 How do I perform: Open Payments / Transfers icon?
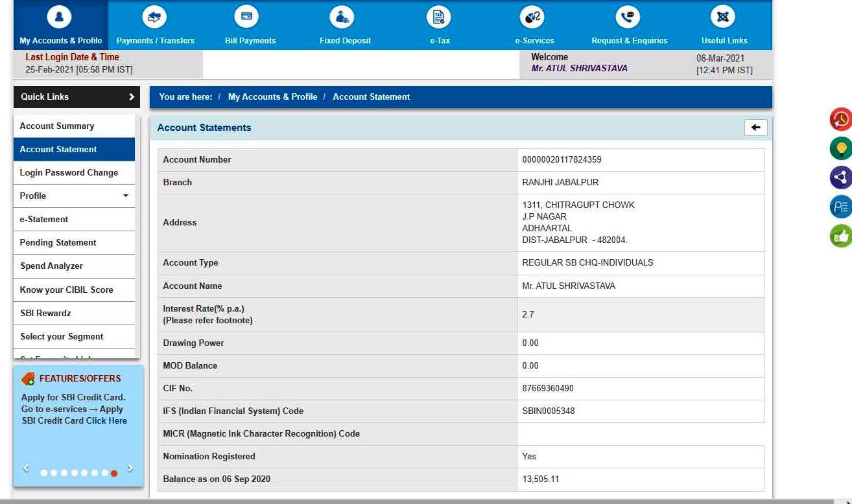[155, 17]
